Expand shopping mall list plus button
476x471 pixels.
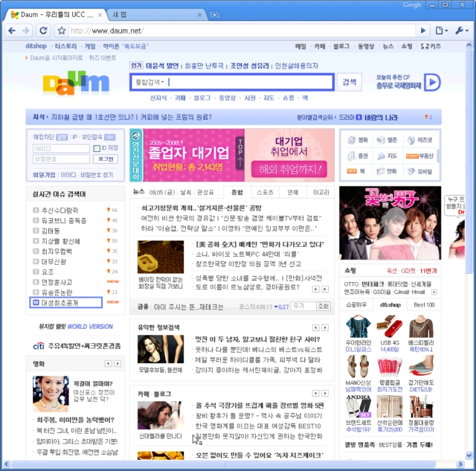click(x=434, y=292)
